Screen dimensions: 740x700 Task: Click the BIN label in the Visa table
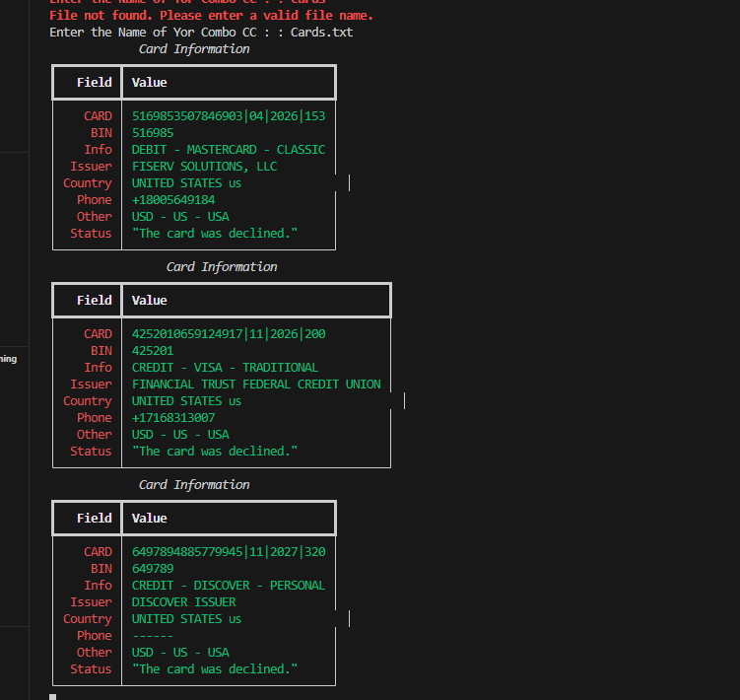[x=101, y=351]
